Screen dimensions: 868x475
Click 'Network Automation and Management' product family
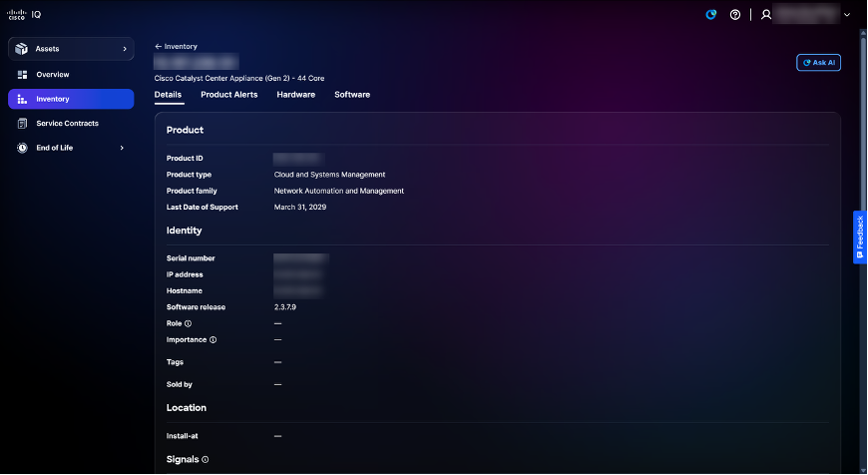339,191
